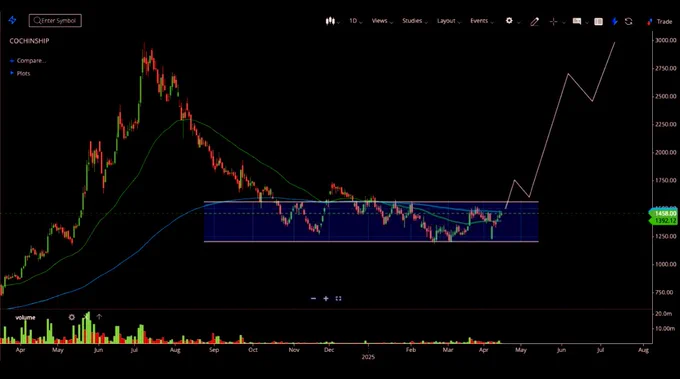The height and width of the screenshot is (379, 680).
Task: Select the pencil drawing tool
Action: click(x=534, y=21)
